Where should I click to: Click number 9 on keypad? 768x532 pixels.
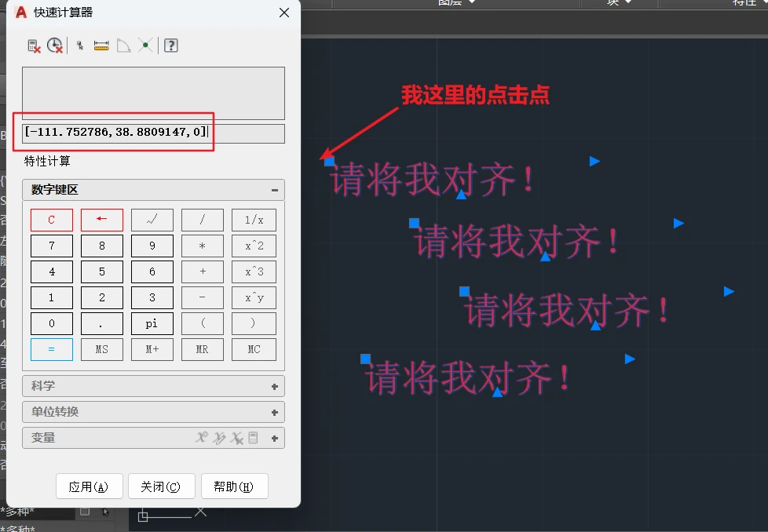click(152, 246)
